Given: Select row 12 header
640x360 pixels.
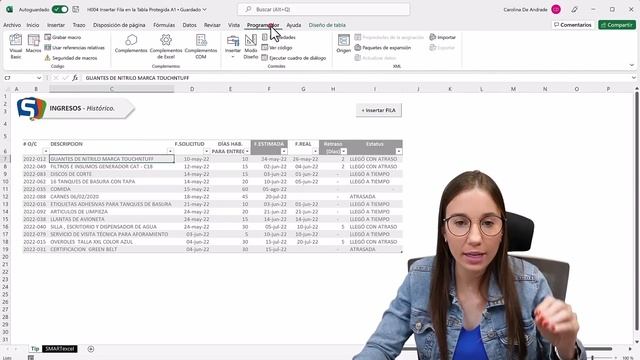Looking at the screenshot, I should tap(5, 196).
